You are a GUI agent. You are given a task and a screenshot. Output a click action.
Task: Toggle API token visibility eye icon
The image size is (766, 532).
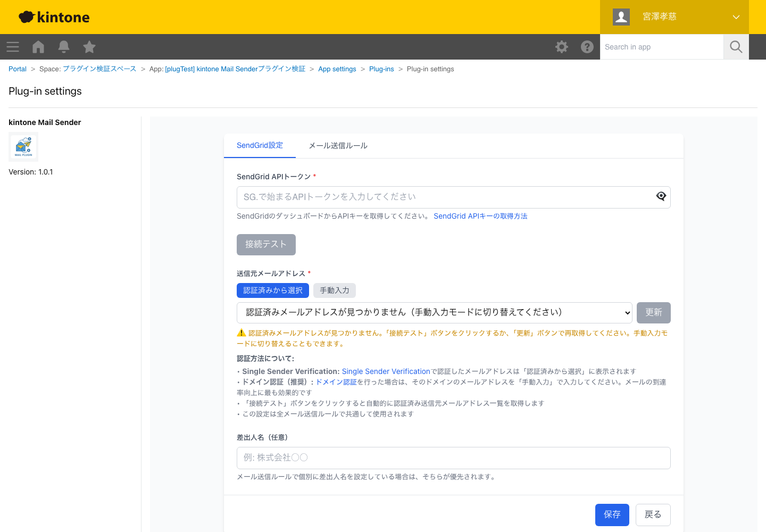pyautogui.click(x=661, y=196)
